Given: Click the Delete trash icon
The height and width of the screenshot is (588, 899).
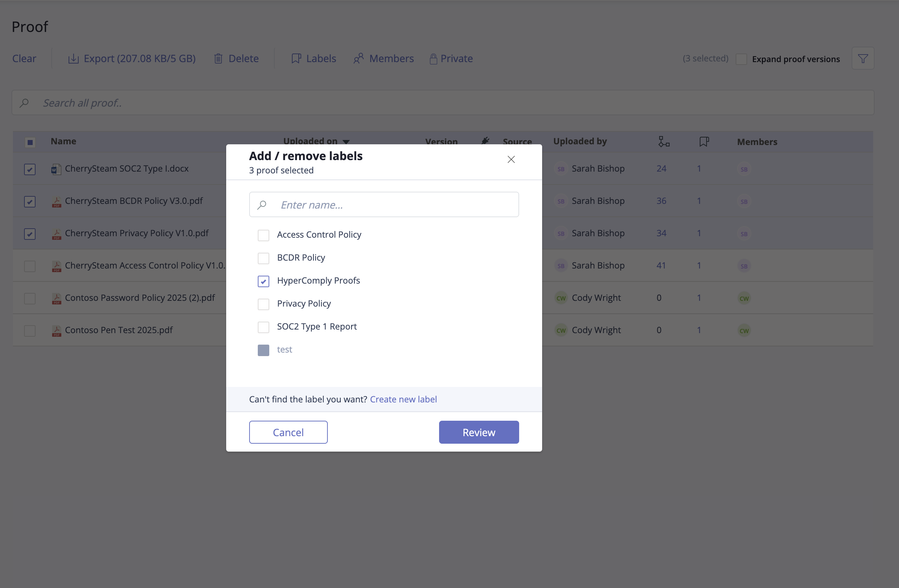Looking at the screenshot, I should [218, 59].
